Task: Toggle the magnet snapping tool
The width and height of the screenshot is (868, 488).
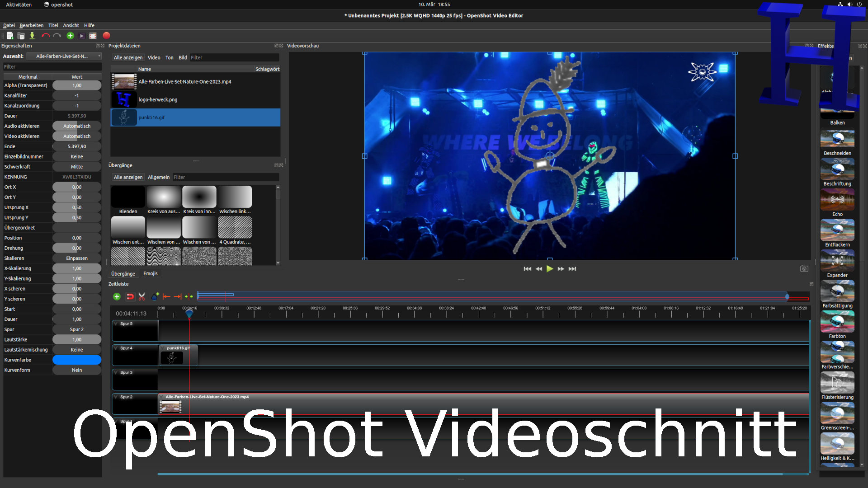Action: pos(130,296)
